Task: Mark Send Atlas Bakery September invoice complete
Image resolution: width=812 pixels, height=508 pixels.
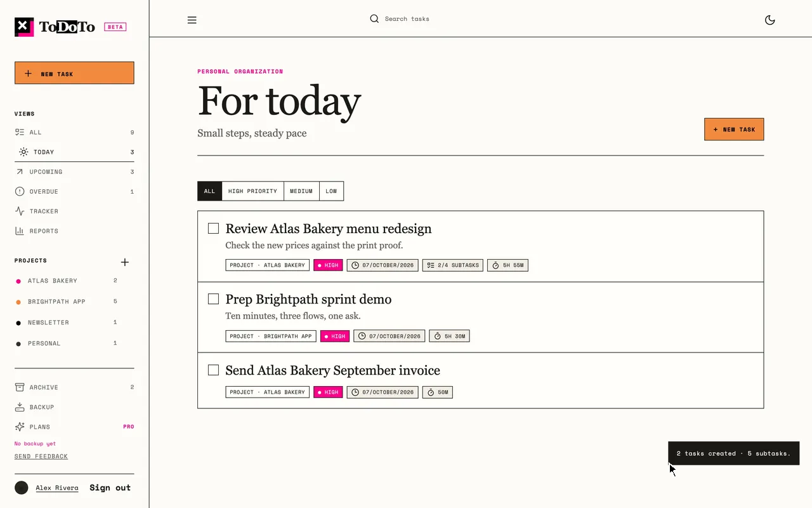Action: tap(213, 370)
